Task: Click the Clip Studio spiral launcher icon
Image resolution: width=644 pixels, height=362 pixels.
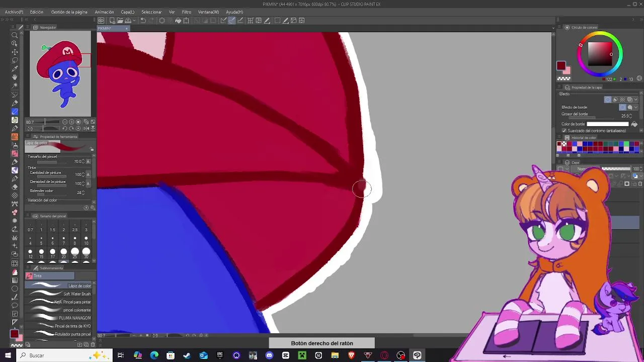Action: tap(101, 21)
